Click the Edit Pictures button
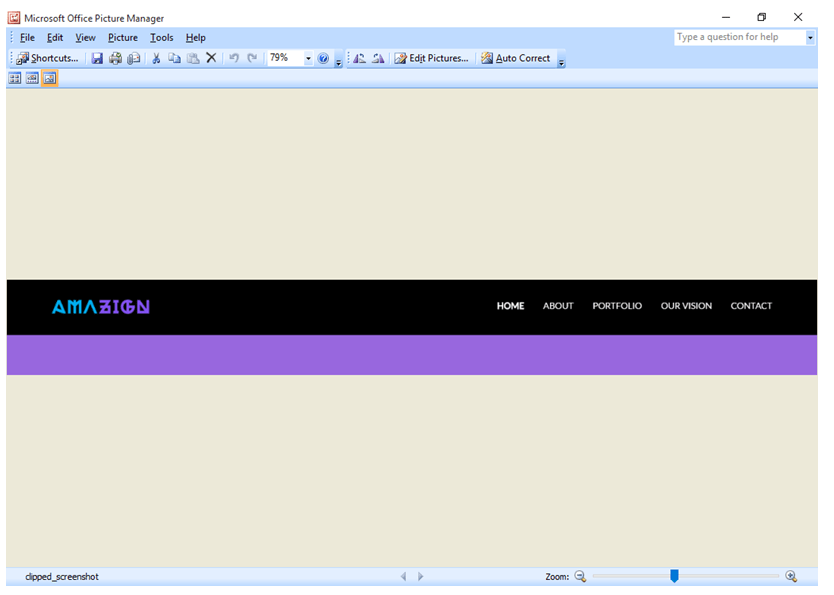This screenshot has height=595, width=834. [431, 58]
